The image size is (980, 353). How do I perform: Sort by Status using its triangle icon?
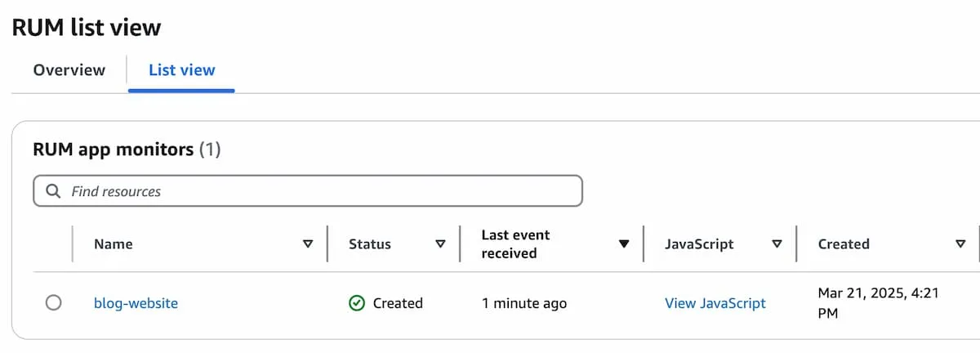tap(440, 244)
